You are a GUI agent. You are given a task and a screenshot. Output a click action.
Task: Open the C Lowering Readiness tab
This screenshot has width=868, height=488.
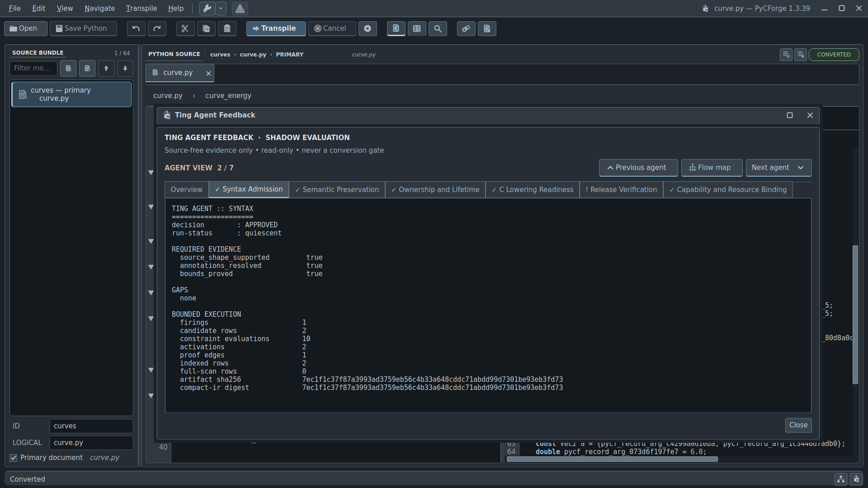[533, 190]
